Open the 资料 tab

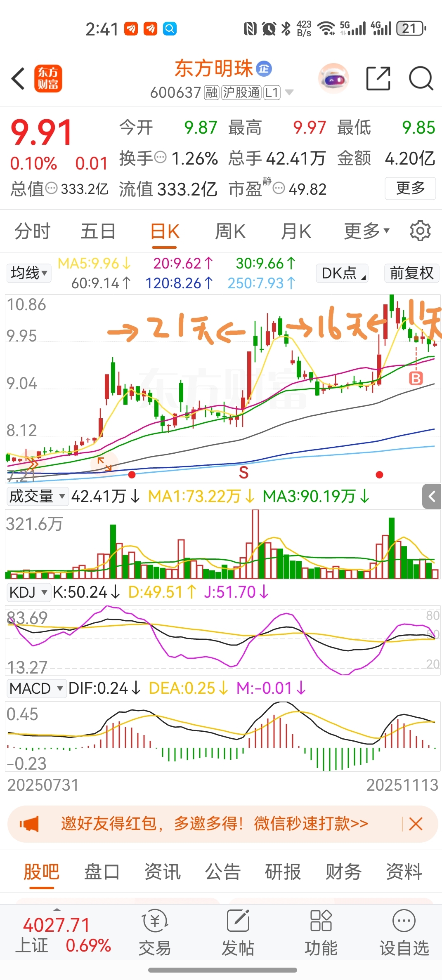coord(404,872)
